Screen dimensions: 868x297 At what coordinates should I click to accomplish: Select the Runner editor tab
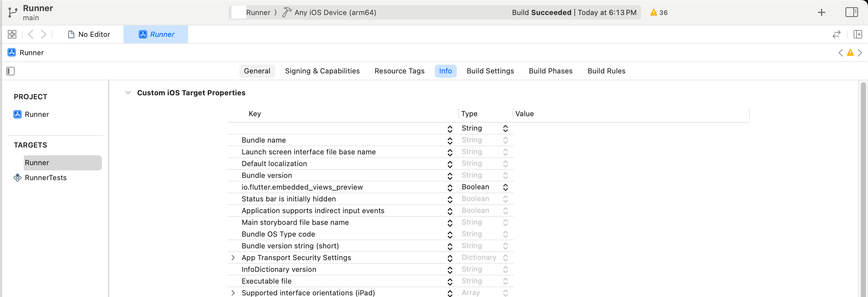tap(156, 34)
